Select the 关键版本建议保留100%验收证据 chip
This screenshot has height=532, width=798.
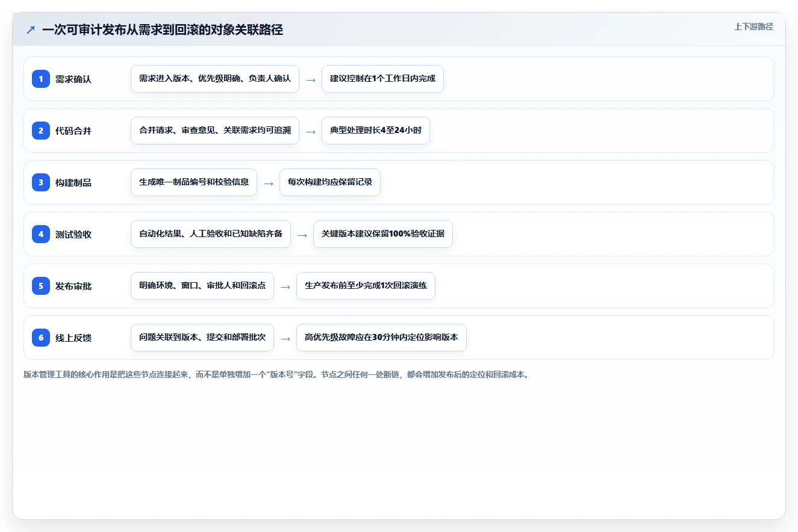coord(383,234)
